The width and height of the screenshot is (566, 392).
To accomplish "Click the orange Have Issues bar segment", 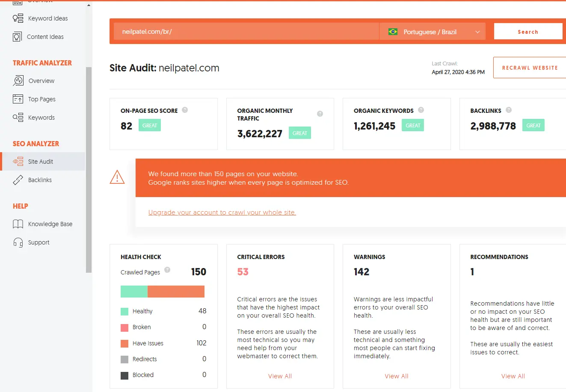I will [x=176, y=292].
